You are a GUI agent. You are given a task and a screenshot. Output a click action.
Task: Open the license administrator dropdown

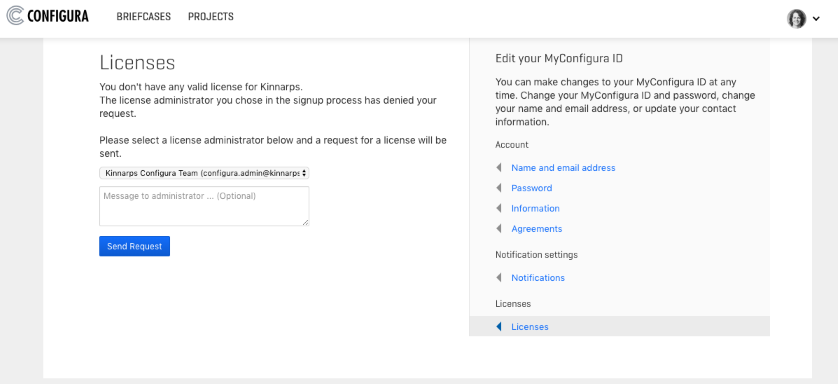tap(204, 173)
